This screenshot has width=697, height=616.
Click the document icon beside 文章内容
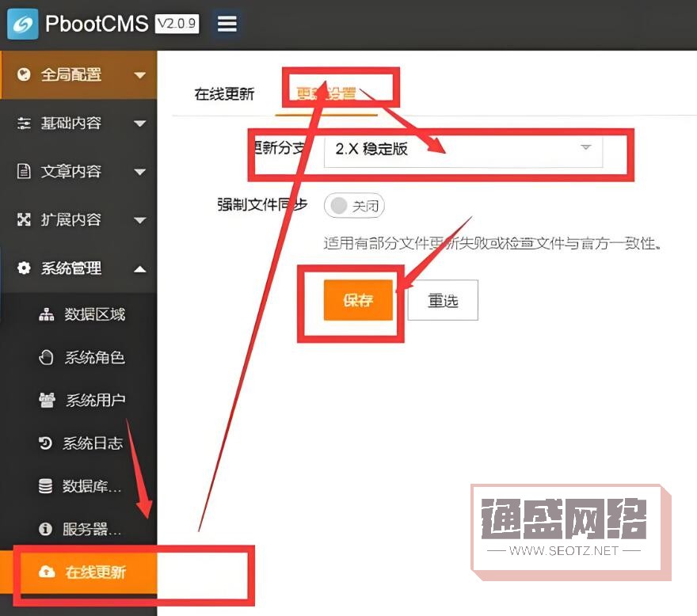click(x=25, y=172)
